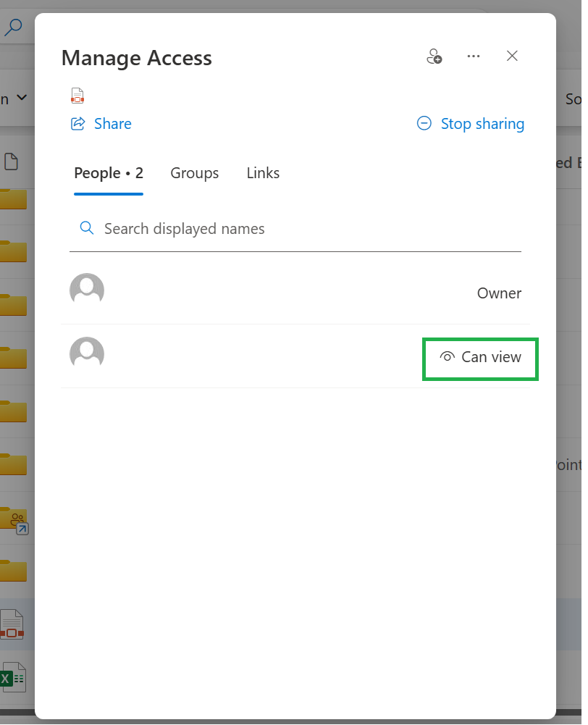
Task: Click the Owner's avatar thumbnail
Action: 87,289
